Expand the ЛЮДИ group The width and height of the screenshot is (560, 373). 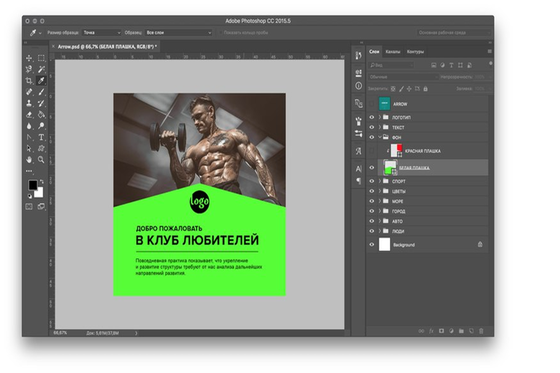tap(380, 231)
